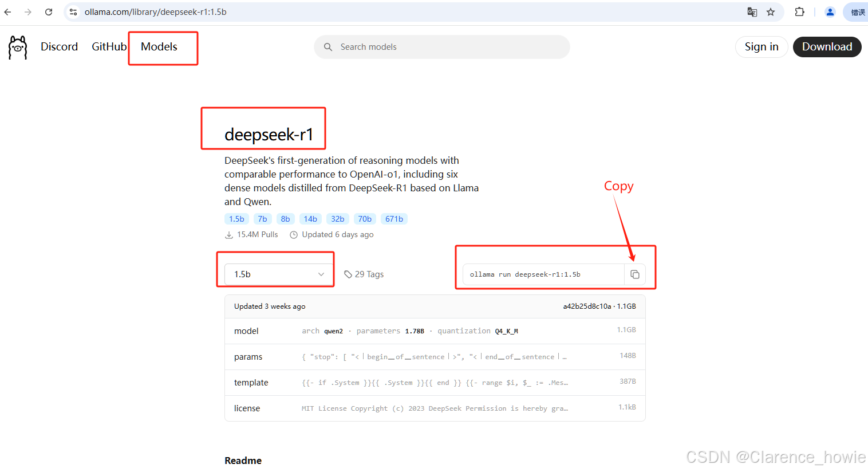
Task: Reload the page with refresh icon
Action: tap(49, 12)
